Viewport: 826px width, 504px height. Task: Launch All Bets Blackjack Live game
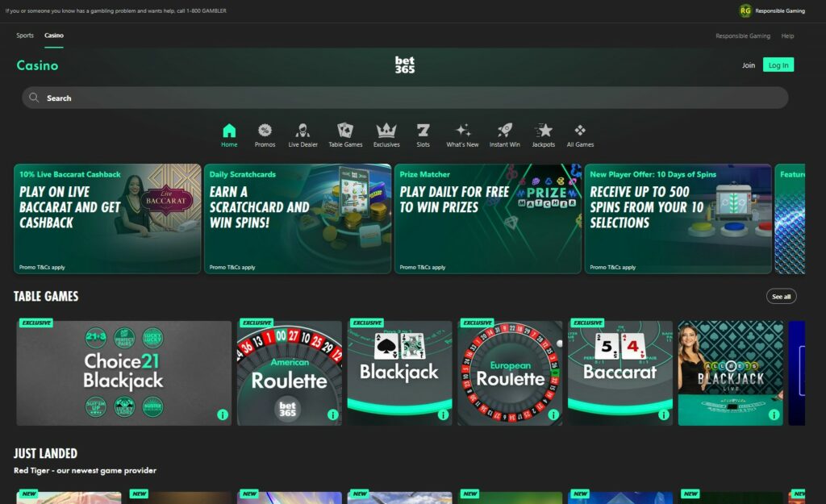pyautogui.click(x=731, y=373)
